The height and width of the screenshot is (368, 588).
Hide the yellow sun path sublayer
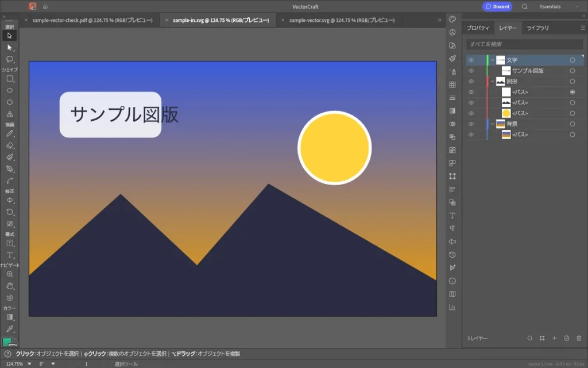(471, 113)
